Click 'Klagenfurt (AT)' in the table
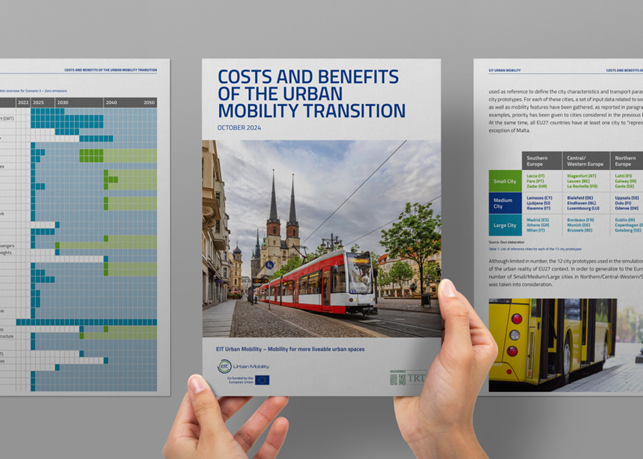The image size is (643, 459). click(x=581, y=176)
